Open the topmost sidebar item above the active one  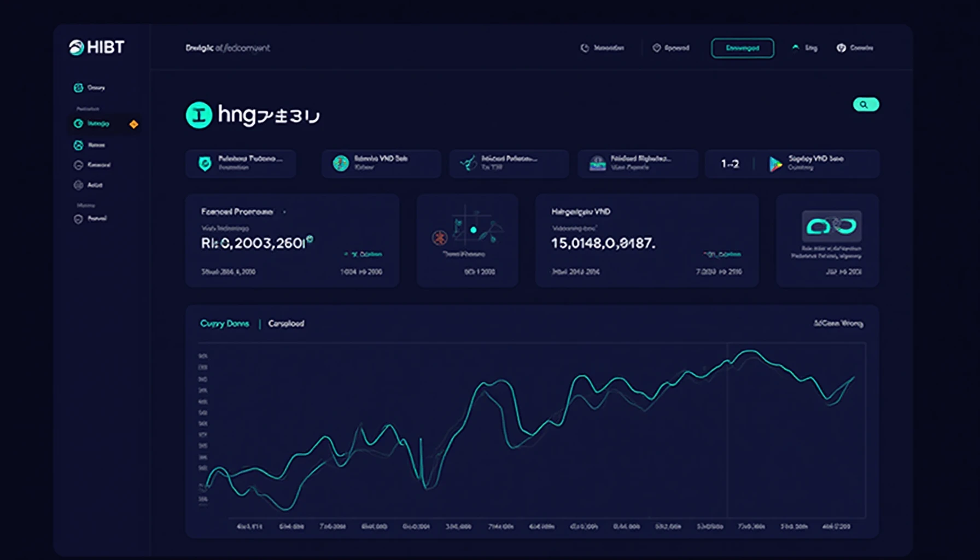click(89, 87)
